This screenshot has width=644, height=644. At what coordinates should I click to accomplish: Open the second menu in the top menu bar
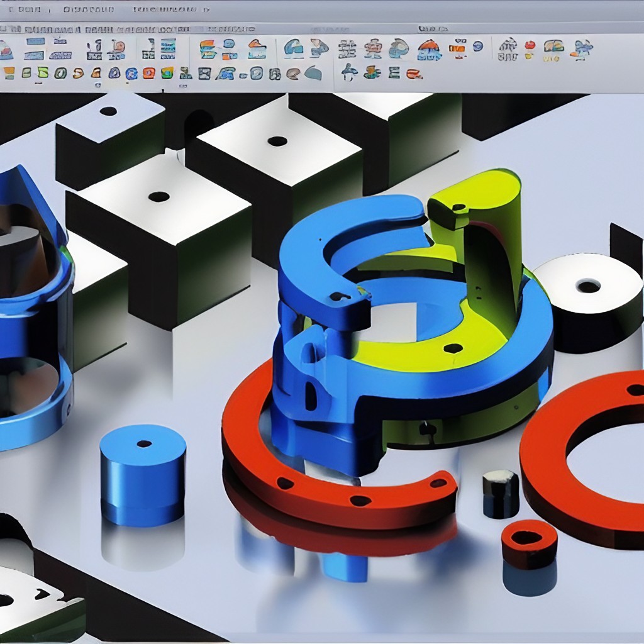point(89,9)
